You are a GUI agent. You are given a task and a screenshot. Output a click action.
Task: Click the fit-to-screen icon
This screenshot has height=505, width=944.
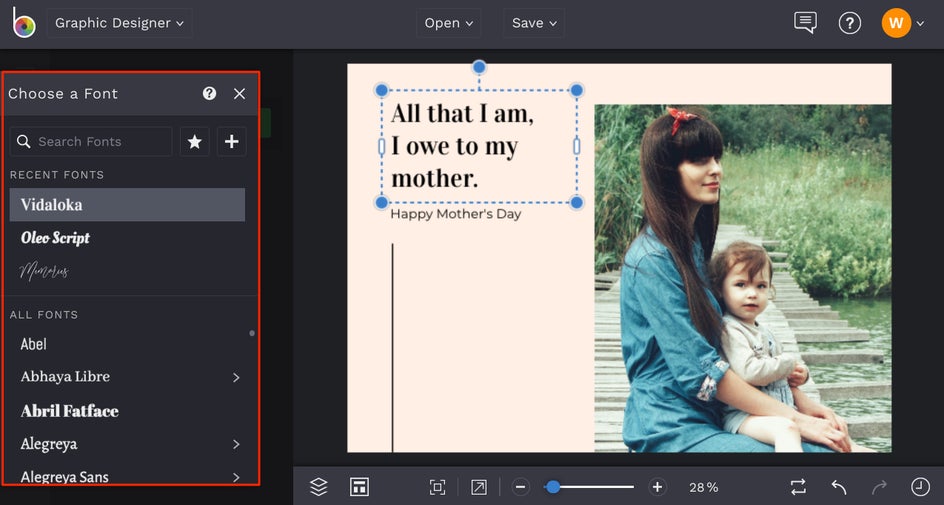point(437,487)
